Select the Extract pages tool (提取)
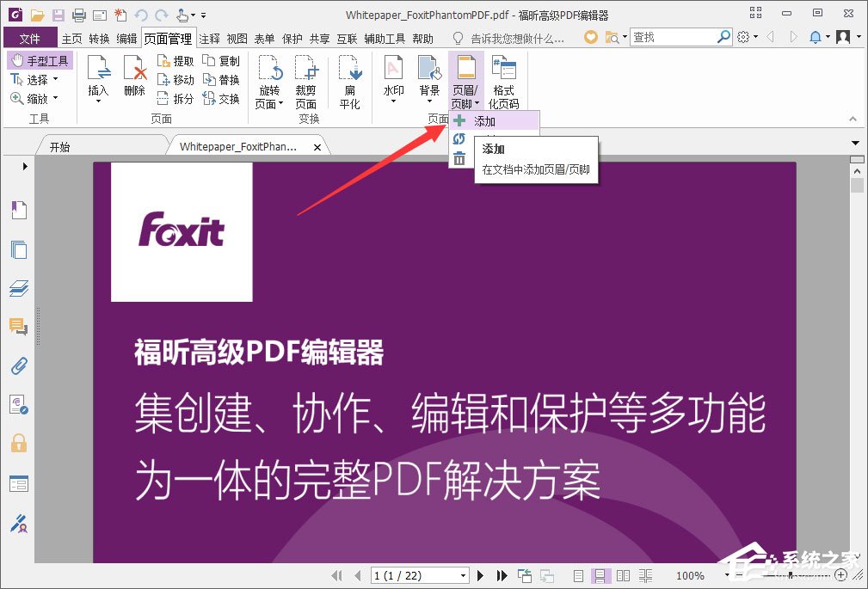The image size is (868, 589). [175, 59]
